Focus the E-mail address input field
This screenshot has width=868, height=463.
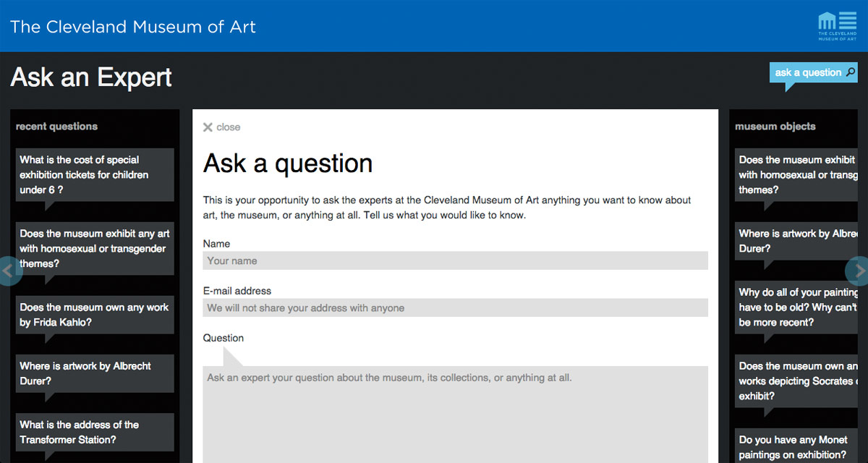pyautogui.click(x=455, y=307)
